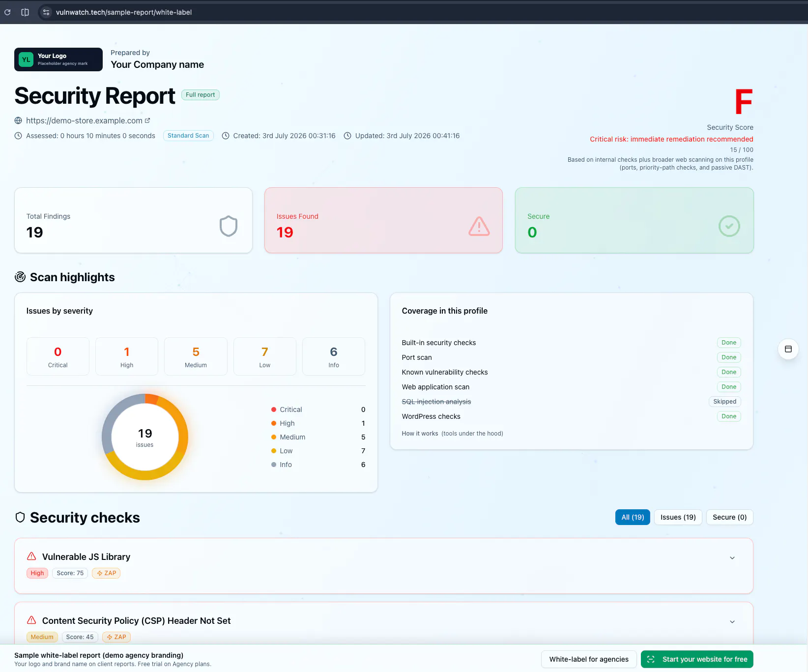Click the ZAP tag on CSP finding
808x672 pixels.
116,637
